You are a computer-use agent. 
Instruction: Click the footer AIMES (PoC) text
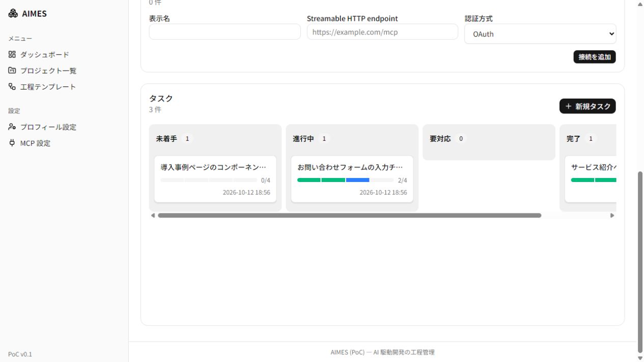pos(382,352)
